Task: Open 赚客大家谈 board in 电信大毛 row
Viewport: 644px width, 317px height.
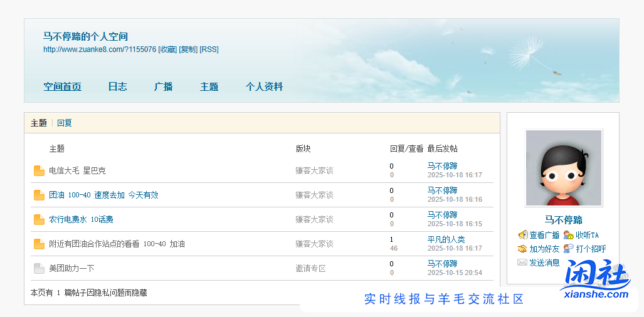Action: coord(314,170)
